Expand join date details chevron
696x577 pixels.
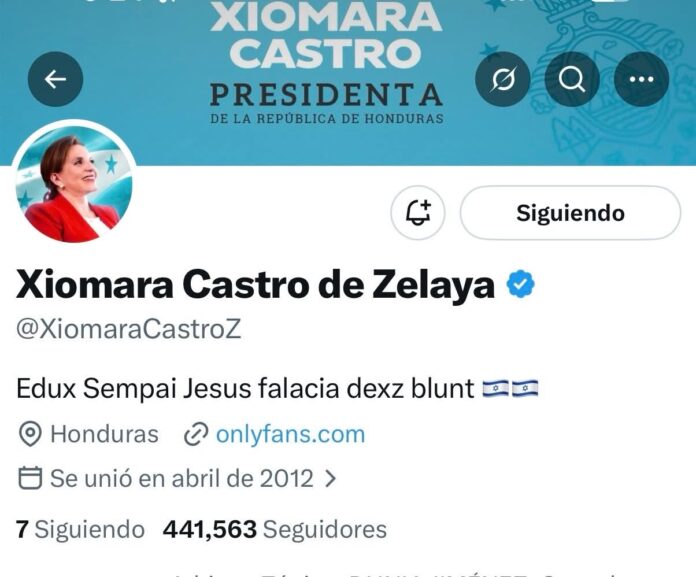(x=330, y=478)
